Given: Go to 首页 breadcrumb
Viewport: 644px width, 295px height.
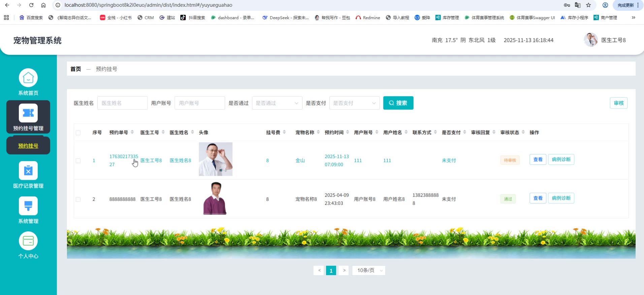Looking at the screenshot, I should 76,69.
